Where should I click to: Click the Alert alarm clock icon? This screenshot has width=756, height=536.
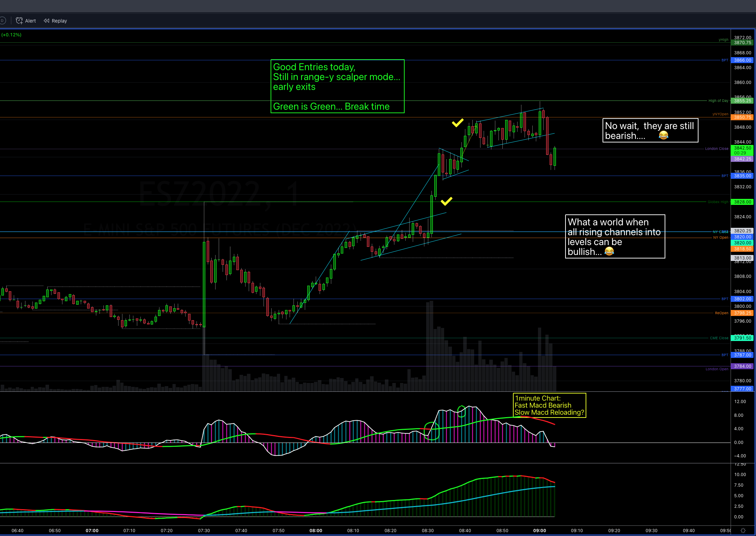coord(19,21)
